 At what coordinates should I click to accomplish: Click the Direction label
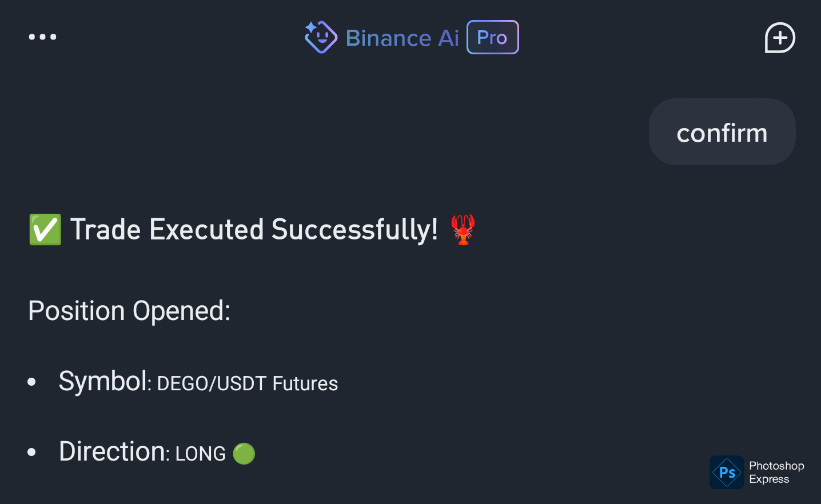point(113,451)
